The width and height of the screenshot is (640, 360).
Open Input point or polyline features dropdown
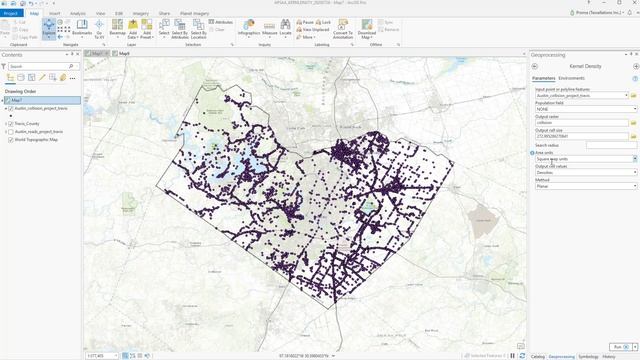626,96
